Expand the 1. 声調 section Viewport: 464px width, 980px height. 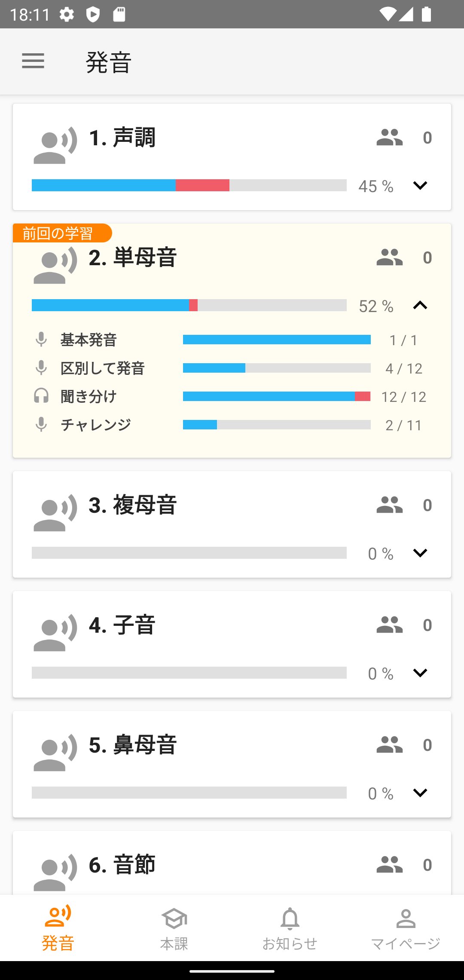420,186
